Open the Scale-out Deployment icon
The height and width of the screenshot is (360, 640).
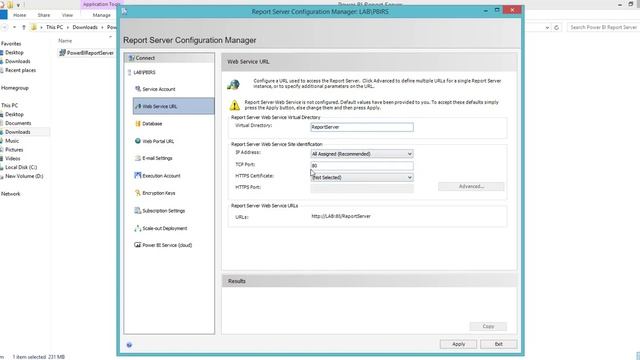(138, 228)
